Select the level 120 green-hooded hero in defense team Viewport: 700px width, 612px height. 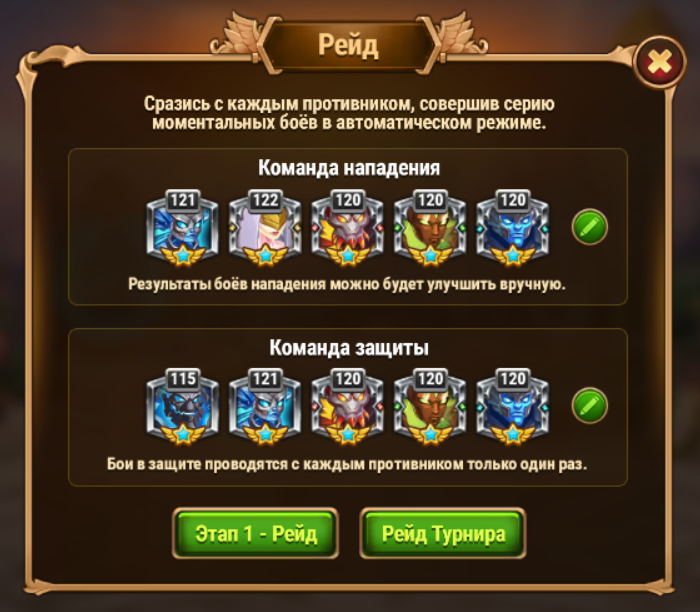(430, 407)
